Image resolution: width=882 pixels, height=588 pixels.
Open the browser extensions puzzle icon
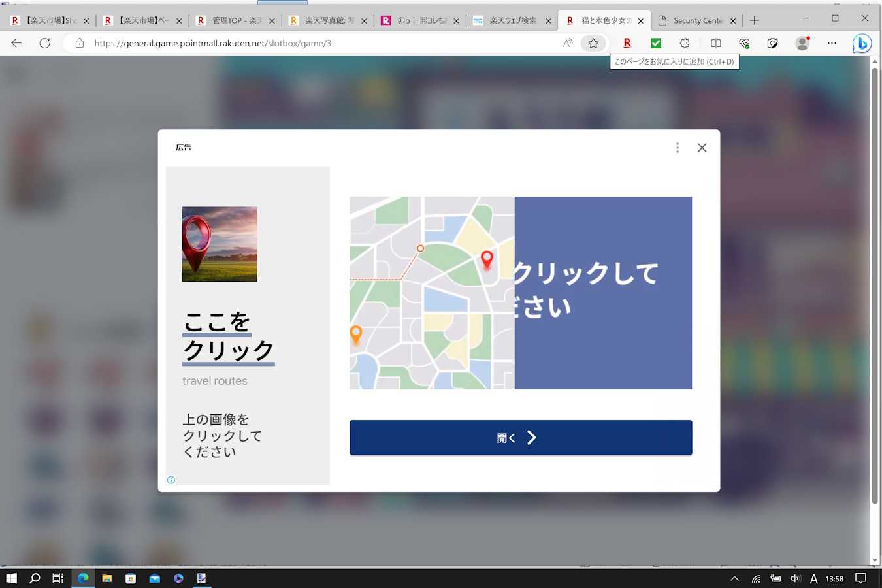coord(685,43)
